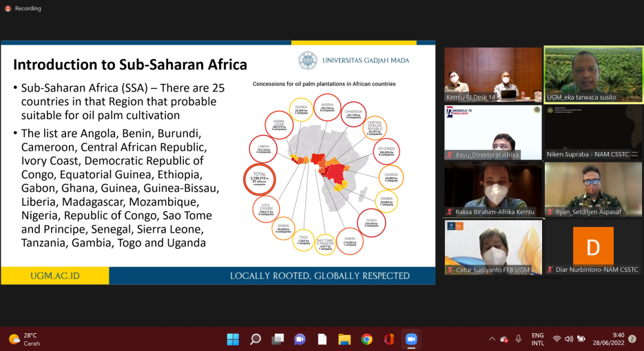Open taskbar Search
The width and height of the screenshot is (644, 351).
click(256, 339)
